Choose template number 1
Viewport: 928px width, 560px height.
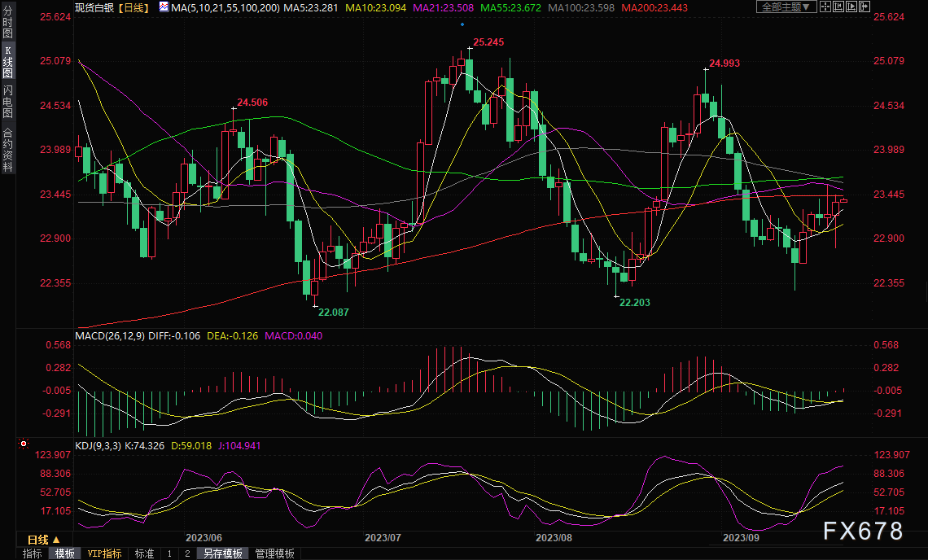point(169,553)
